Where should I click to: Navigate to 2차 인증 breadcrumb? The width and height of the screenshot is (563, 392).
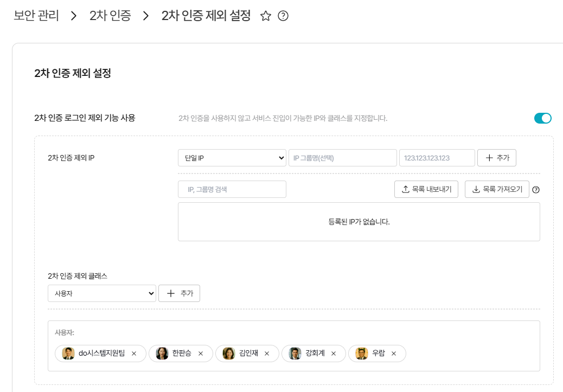click(110, 16)
